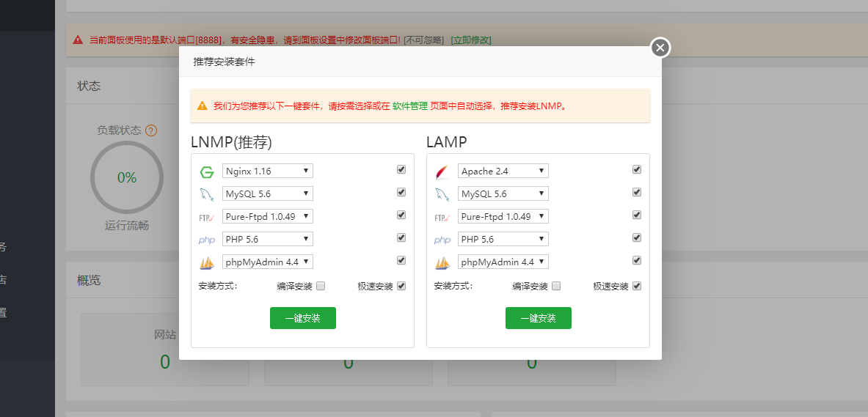This screenshot has width=868, height=417.
Task: Click the phpMyAdmin sailboat icon in LAMP
Action: [x=442, y=262]
